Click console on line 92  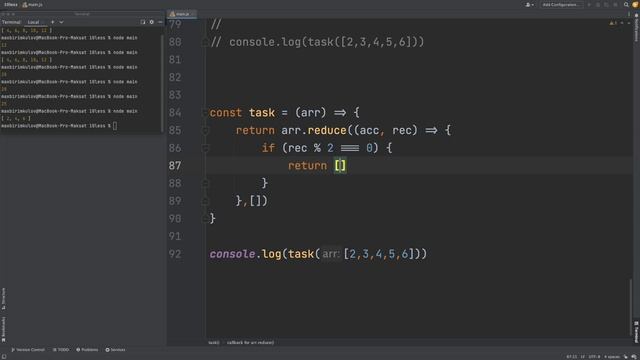(x=232, y=254)
